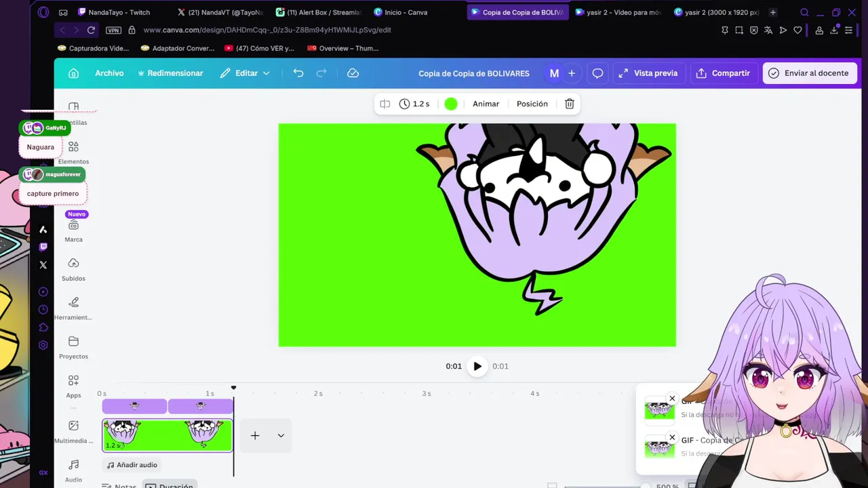Image resolution: width=868 pixels, height=488 pixels.
Task: Open the Marca brand panel
Action: [x=73, y=230]
